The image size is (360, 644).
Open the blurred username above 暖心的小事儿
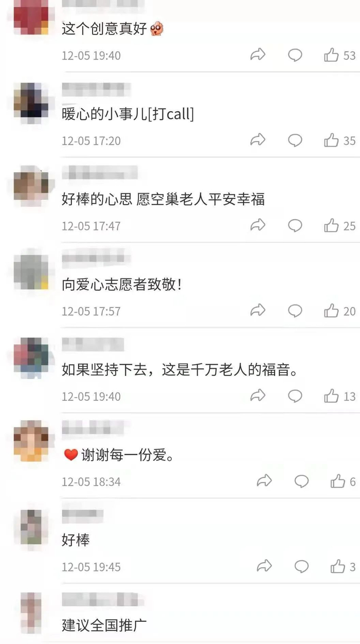tap(96, 90)
